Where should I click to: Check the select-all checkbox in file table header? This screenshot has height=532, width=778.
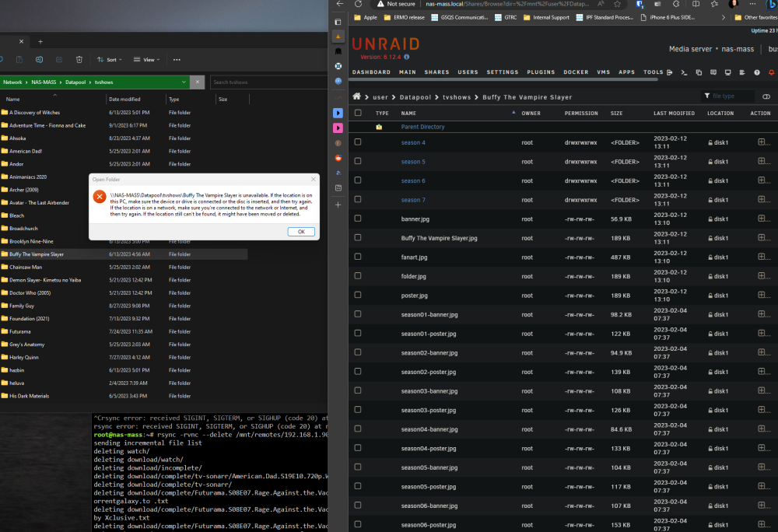coord(358,113)
